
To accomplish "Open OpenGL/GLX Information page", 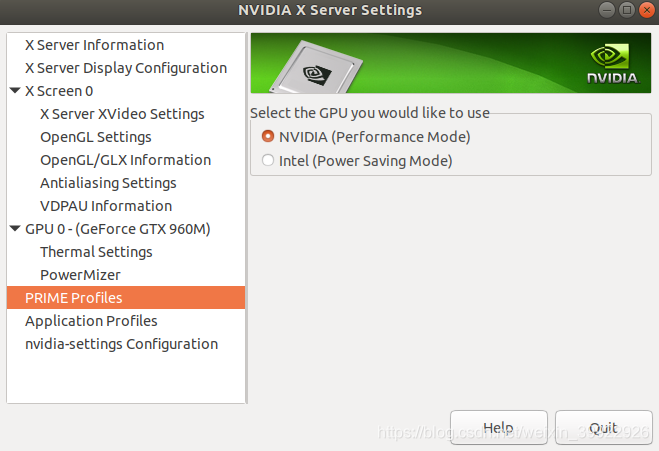I will click(126, 160).
